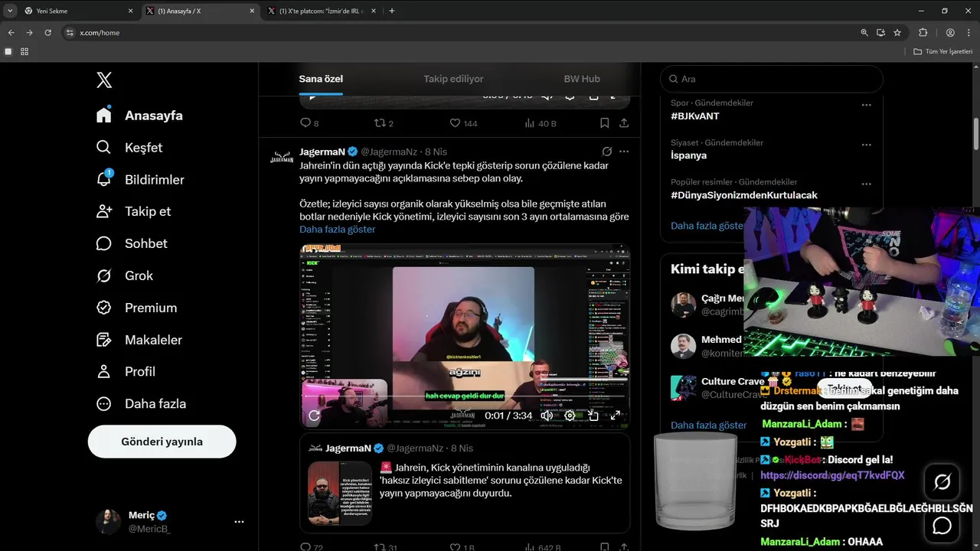Switch to the Sana özel tab
980x551 pixels.
(x=321, y=79)
